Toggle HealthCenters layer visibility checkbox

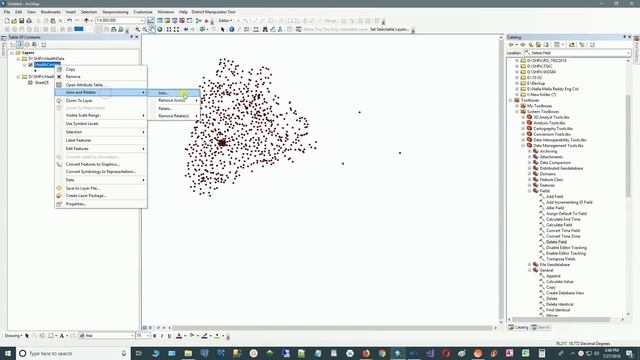30,65
